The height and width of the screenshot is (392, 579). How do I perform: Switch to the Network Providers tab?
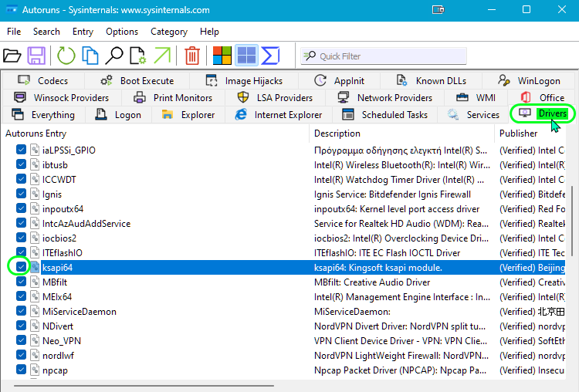coord(384,97)
